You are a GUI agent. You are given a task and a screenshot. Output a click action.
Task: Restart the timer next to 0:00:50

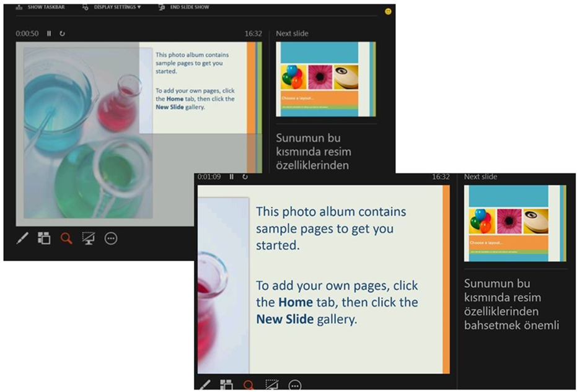point(62,33)
